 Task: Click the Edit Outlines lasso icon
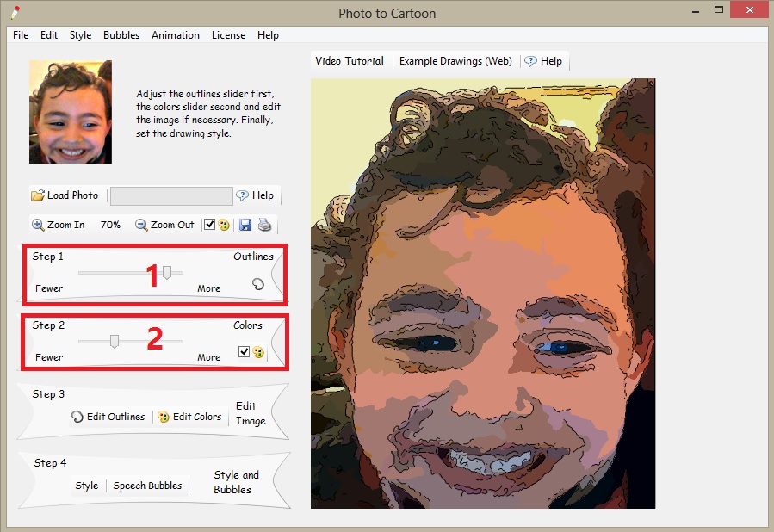[x=77, y=417]
